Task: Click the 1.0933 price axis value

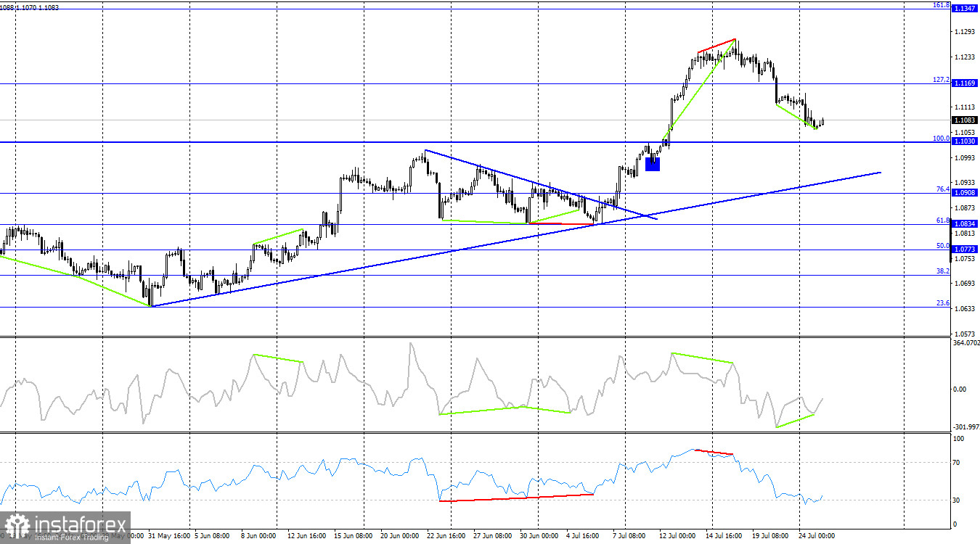Action: tap(966, 183)
